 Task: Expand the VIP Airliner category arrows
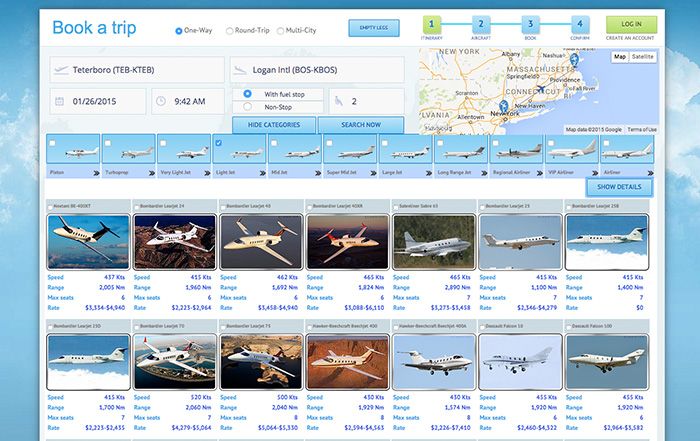(595, 173)
